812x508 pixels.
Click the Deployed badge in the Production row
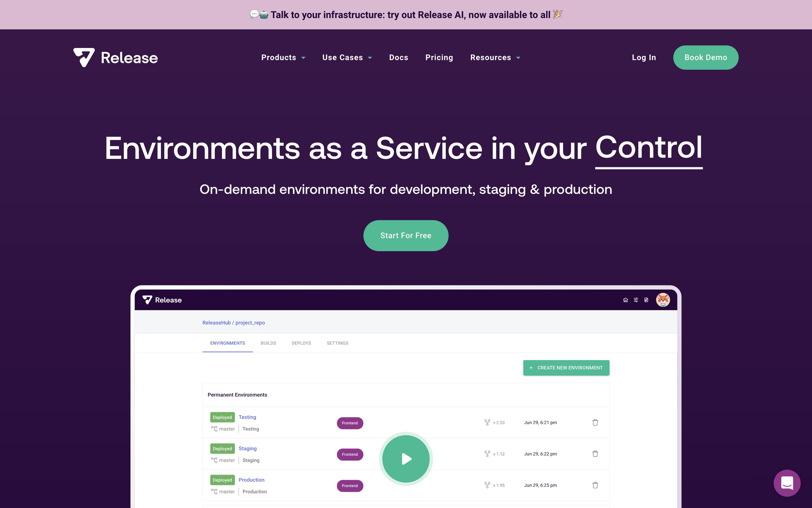(222, 480)
